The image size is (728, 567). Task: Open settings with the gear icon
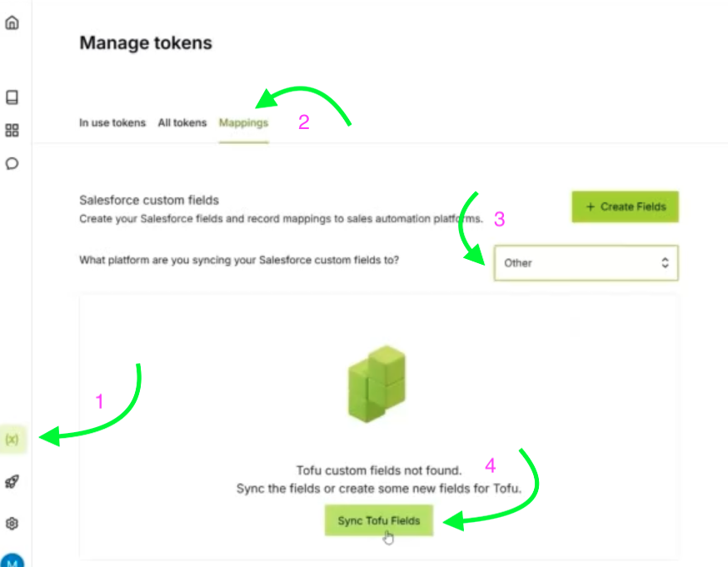[12, 523]
